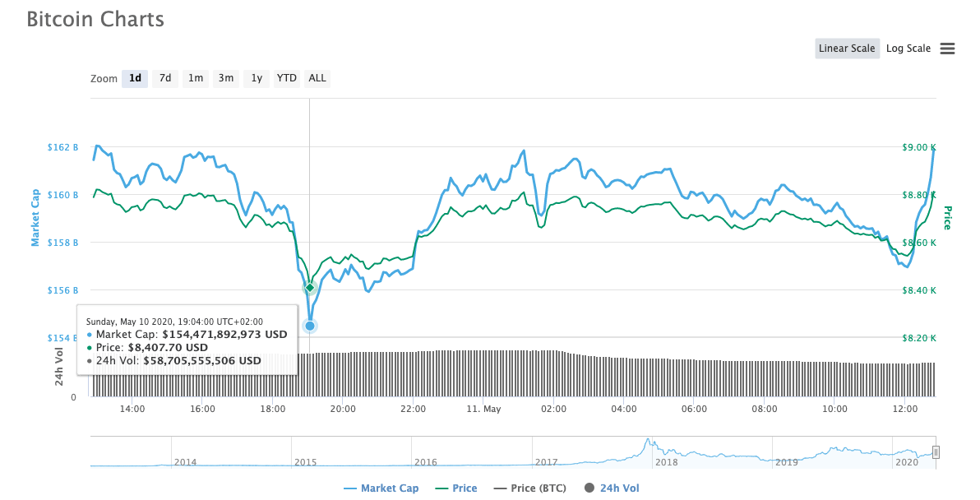Set zoom to 1d
The image size is (980, 500).
pyautogui.click(x=135, y=78)
